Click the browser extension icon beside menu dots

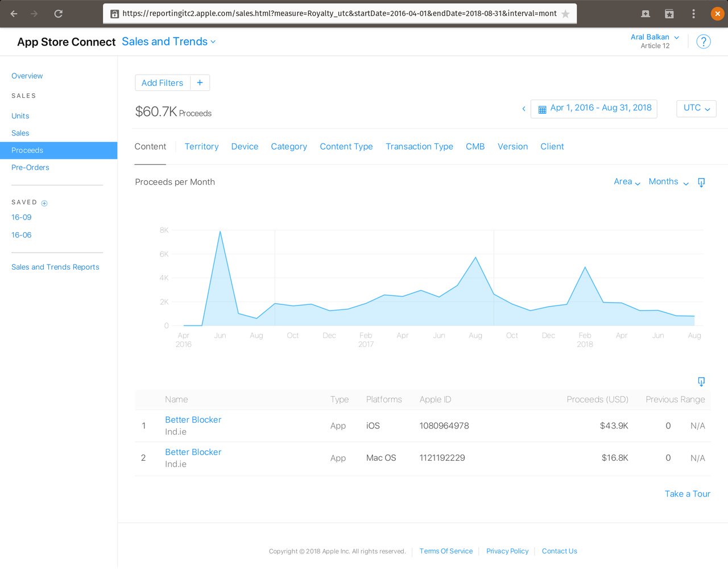(x=669, y=14)
